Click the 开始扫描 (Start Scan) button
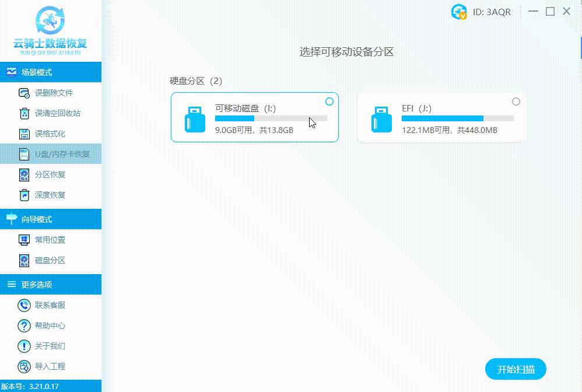This screenshot has width=582, height=392. click(x=516, y=369)
